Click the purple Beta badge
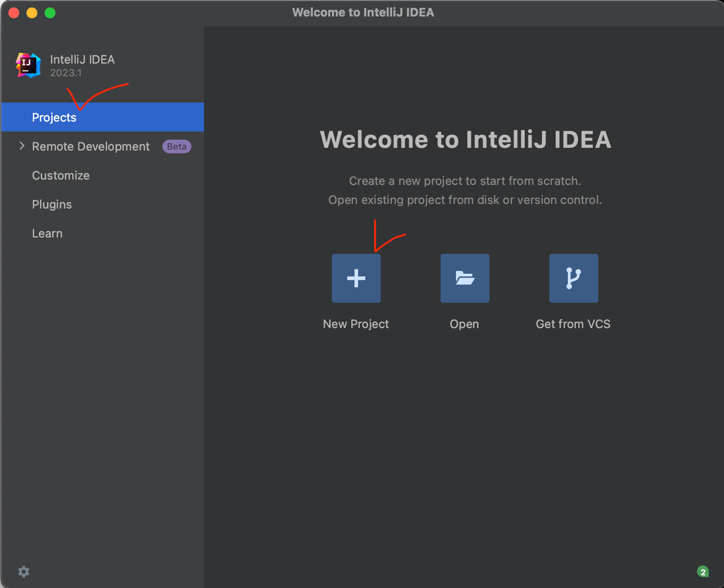724x588 pixels. (177, 147)
